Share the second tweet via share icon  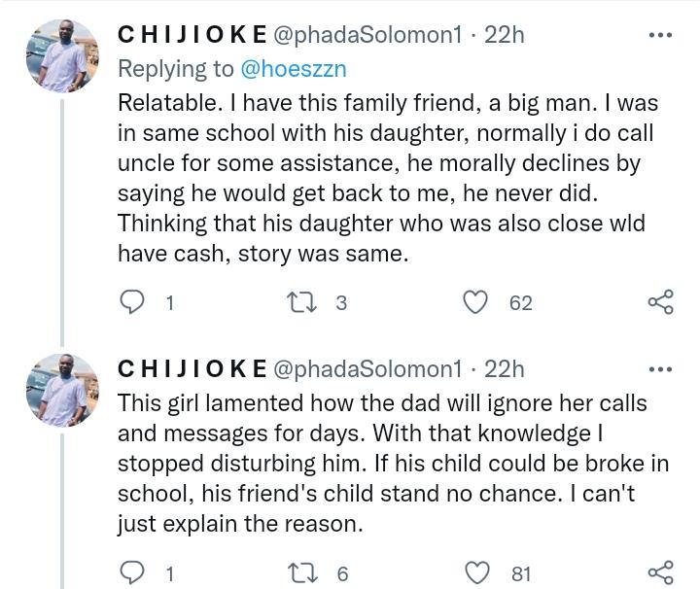tap(661, 572)
